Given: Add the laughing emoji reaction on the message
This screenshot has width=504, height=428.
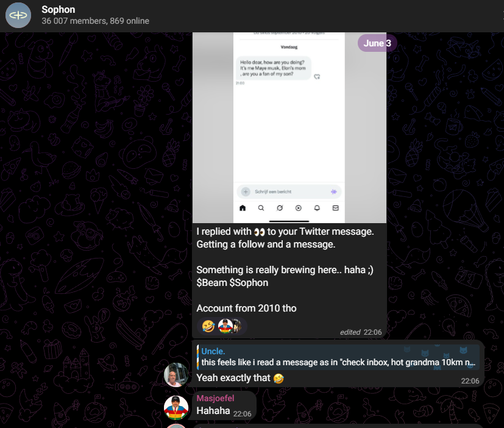Looking at the screenshot, I should (208, 326).
